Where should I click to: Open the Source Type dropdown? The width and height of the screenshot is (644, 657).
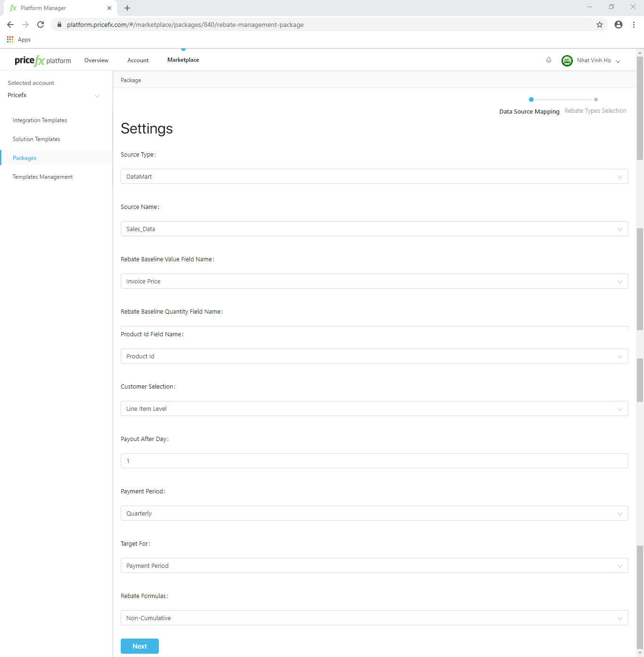coord(374,176)
